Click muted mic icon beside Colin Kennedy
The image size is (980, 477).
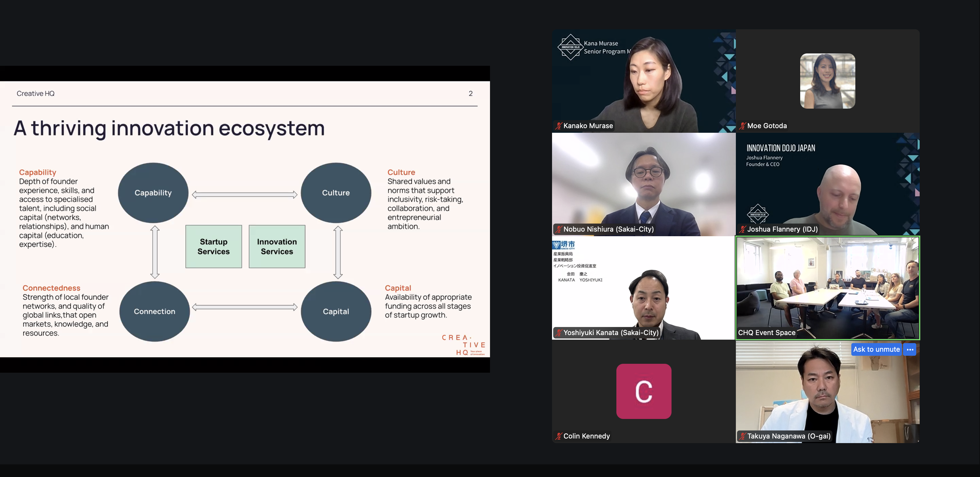pyautogui.click(x=558, y=436)
